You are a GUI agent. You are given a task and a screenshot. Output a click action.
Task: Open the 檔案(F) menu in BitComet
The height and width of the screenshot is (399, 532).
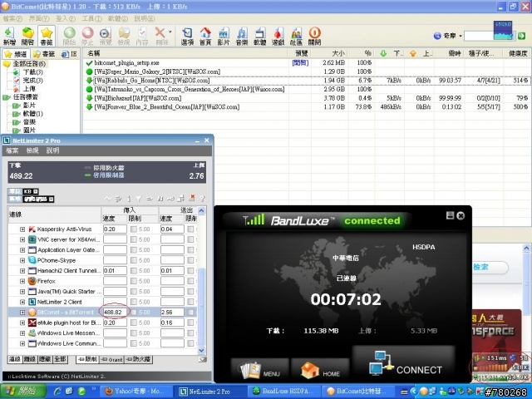pyautogui.click(x=12, y=18)
